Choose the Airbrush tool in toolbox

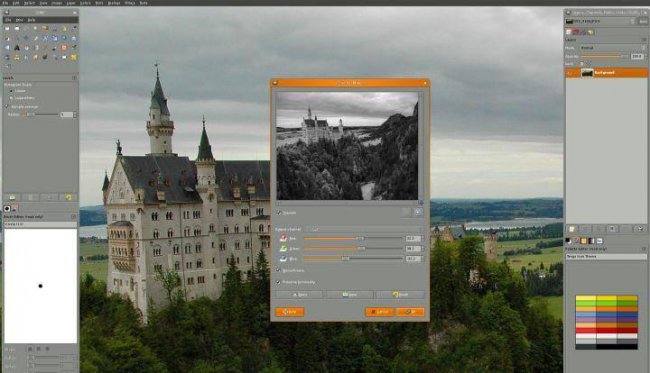pos(73,48)
